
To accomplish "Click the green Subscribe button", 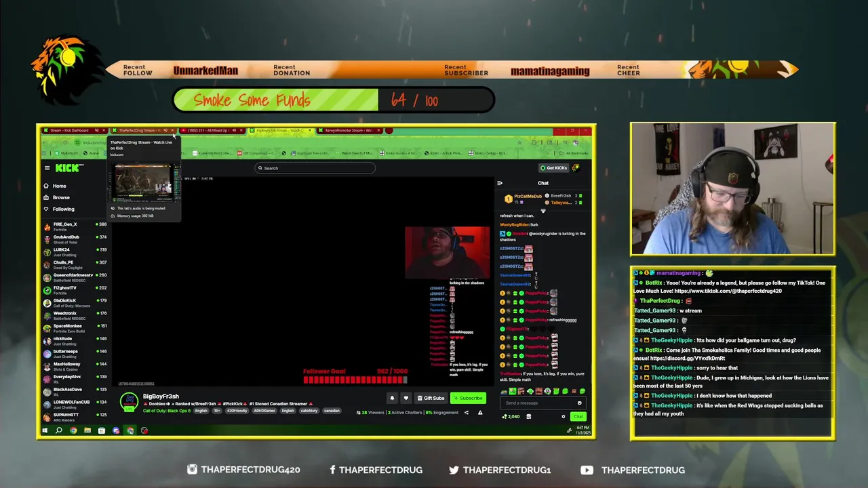I will 468,398.
